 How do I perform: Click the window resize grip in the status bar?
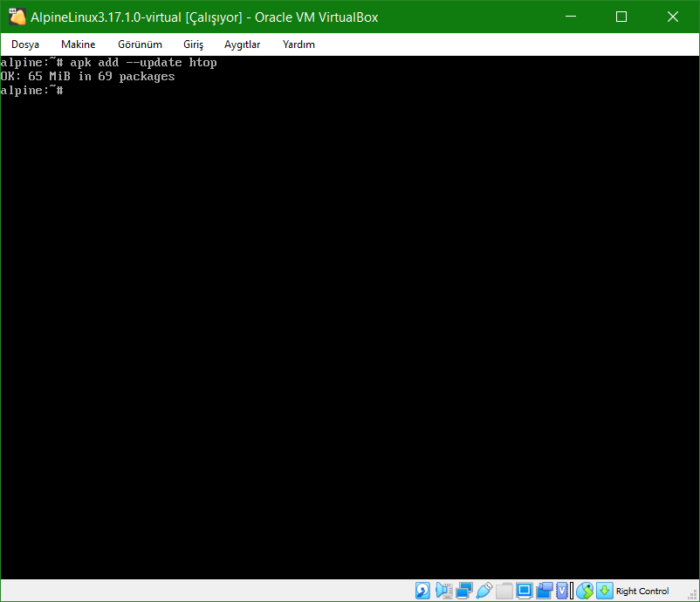coord(692,595)
